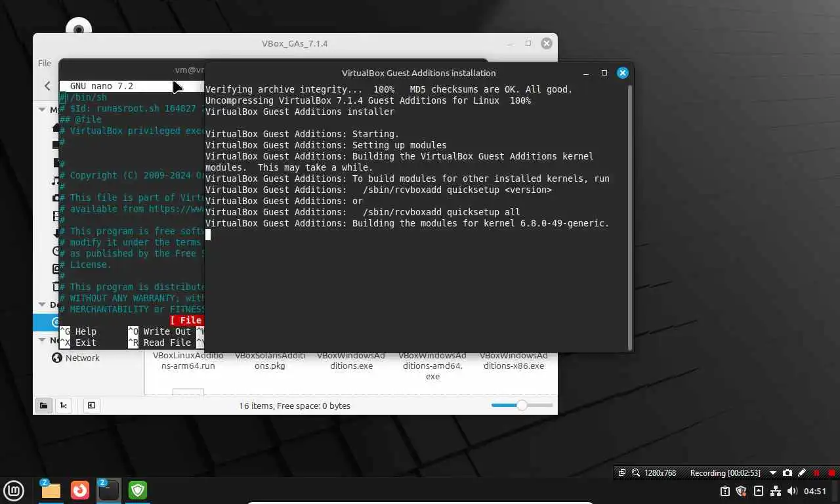Select the pencil annotation tool in recorder

pyautogui.click(x=801, y=472)
